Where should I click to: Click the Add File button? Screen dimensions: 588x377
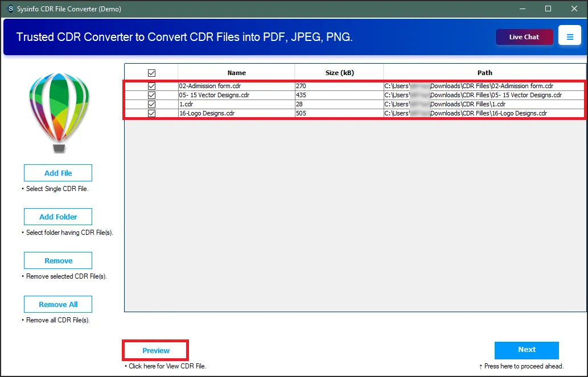(x=58, y=173)
